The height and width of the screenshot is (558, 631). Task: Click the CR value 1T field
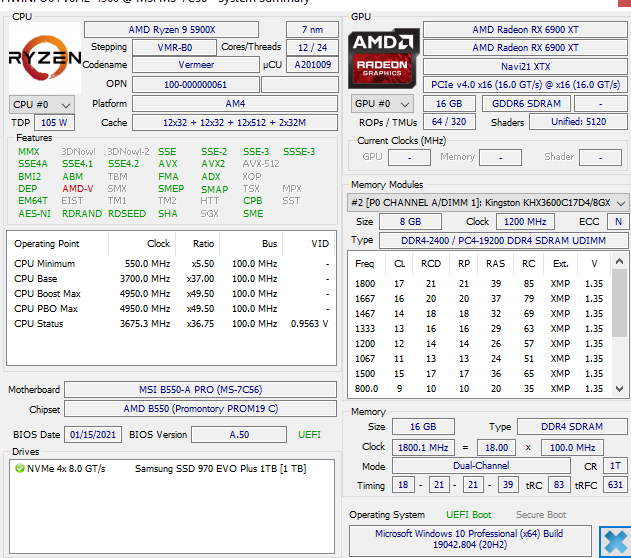tap(615, 466)
